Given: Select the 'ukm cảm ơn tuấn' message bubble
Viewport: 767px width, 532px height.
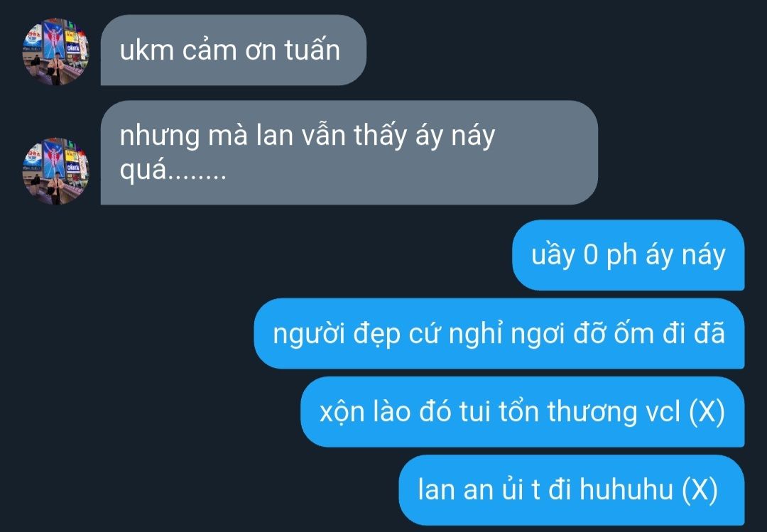Looking at the screenshot, I should coord(234,50).
